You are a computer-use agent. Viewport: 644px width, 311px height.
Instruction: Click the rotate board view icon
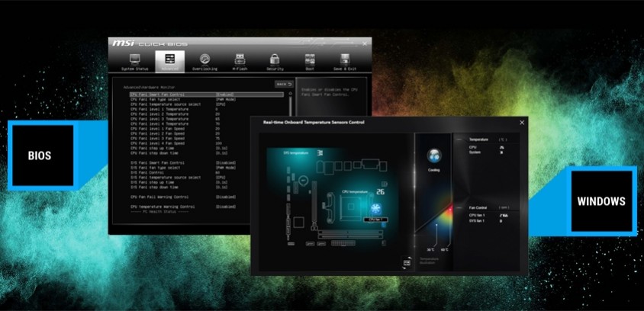click(407, 262)
